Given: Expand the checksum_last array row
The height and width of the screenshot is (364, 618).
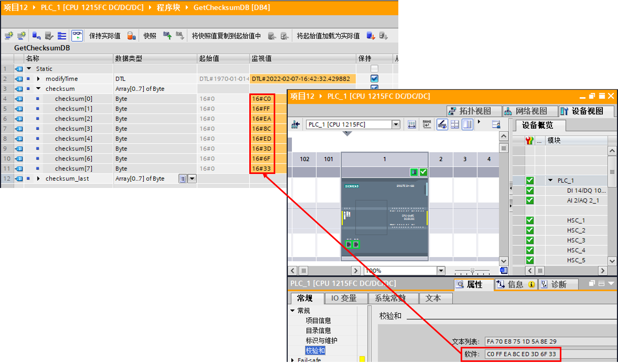Looking at the screenshot, I should [x=38, y=179].
